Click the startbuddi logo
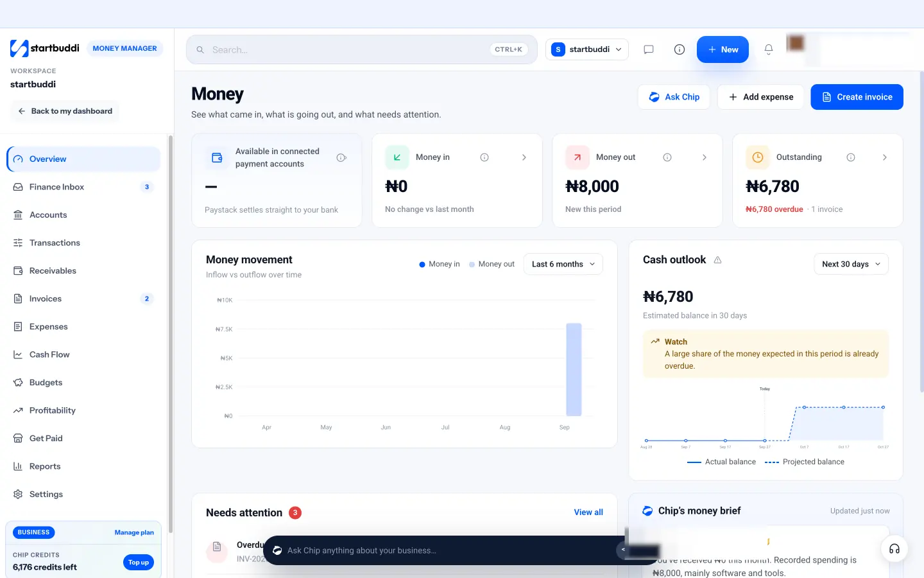 (45, 48)
